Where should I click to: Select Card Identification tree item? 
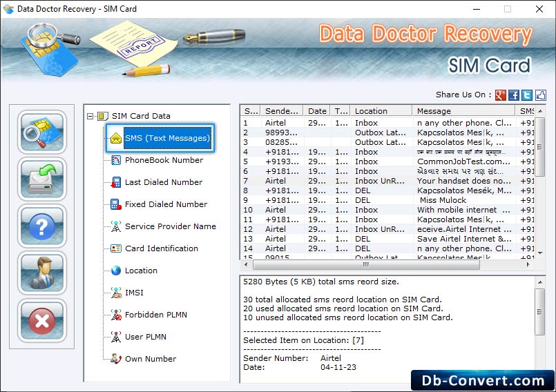pyautogui.click(x=162, y=248)
